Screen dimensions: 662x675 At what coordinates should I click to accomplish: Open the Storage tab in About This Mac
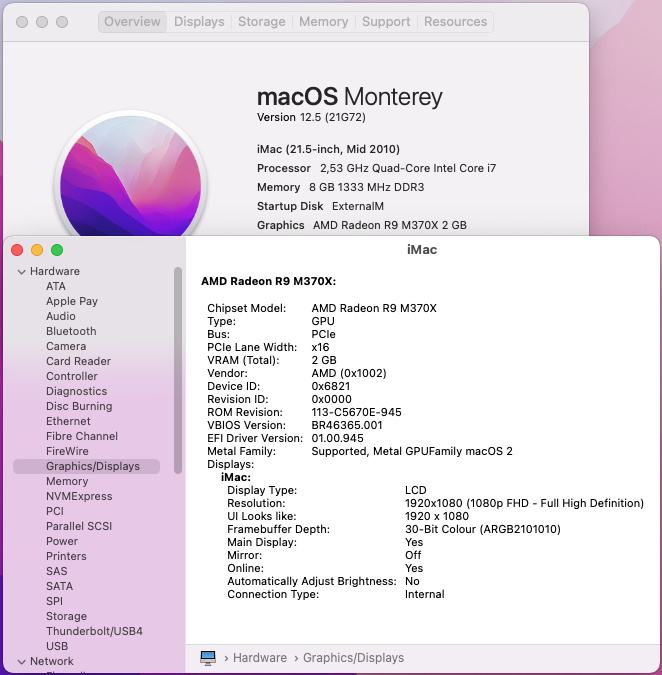(262, 22)
